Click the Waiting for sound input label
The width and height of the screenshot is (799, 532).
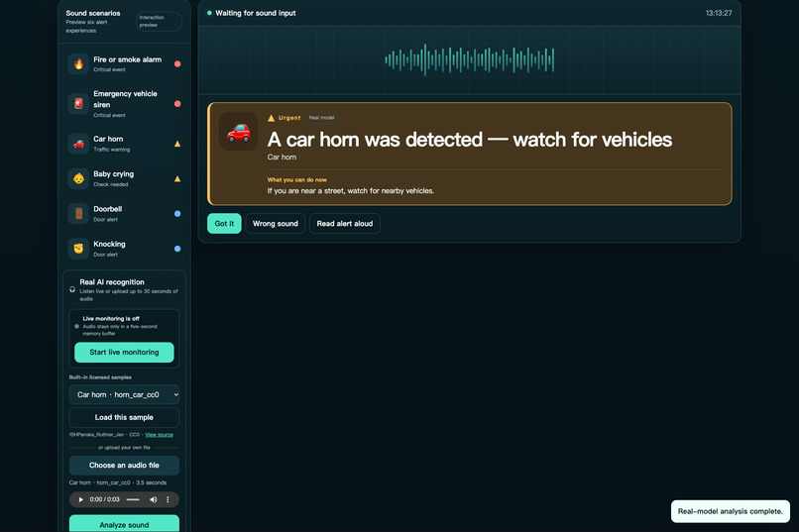click(x=256, y=13)
